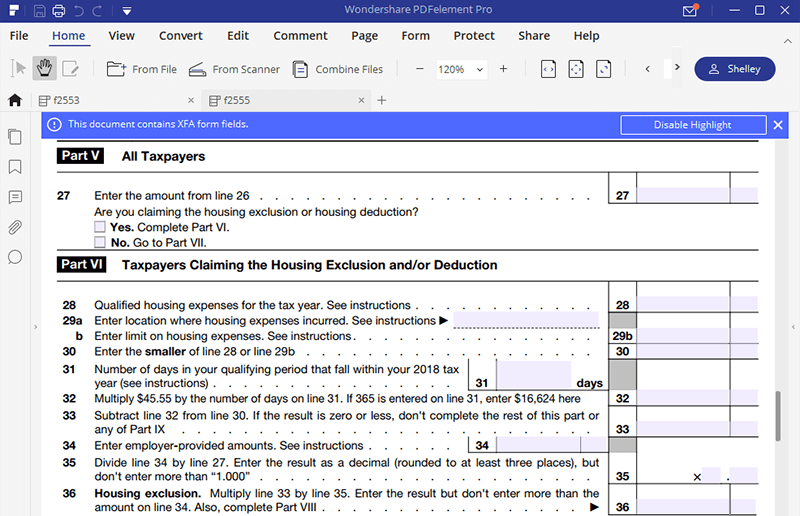The width and height of the screenshot is (800, 516).
Task: Click the Redo arrow icon
Action: tap(97, 10)
